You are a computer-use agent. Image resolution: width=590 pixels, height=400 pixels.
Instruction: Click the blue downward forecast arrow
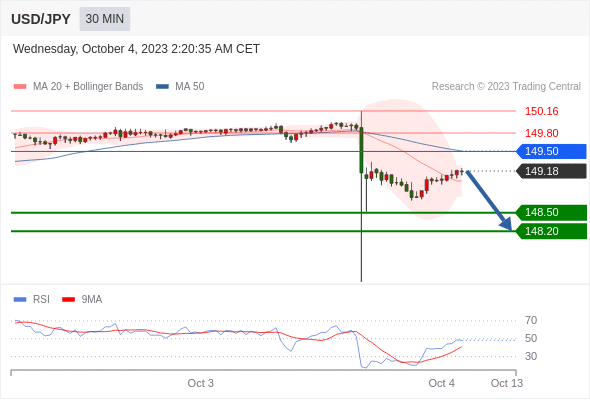[489, 200]
